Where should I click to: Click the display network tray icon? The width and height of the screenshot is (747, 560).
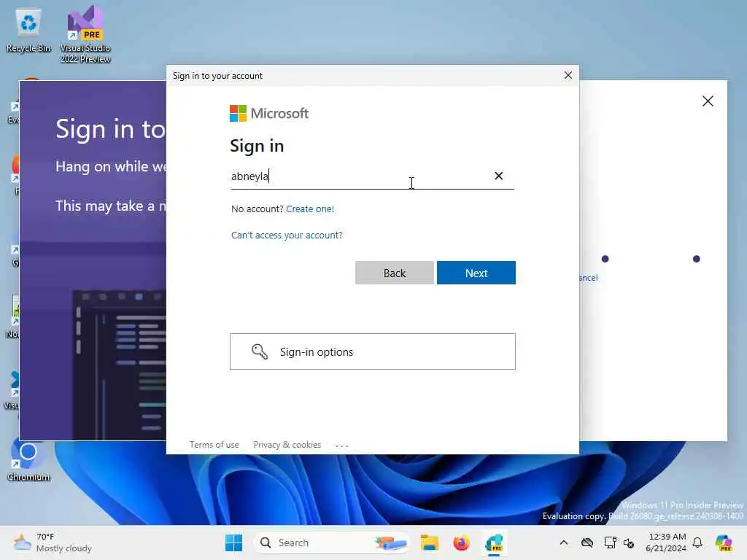(x=609, y=542)
